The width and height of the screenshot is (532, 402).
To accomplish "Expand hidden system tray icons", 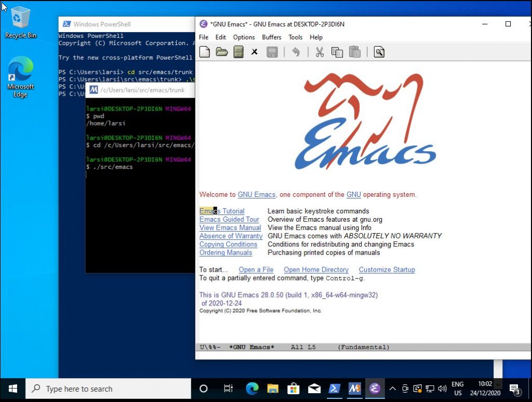I will 392,388.
